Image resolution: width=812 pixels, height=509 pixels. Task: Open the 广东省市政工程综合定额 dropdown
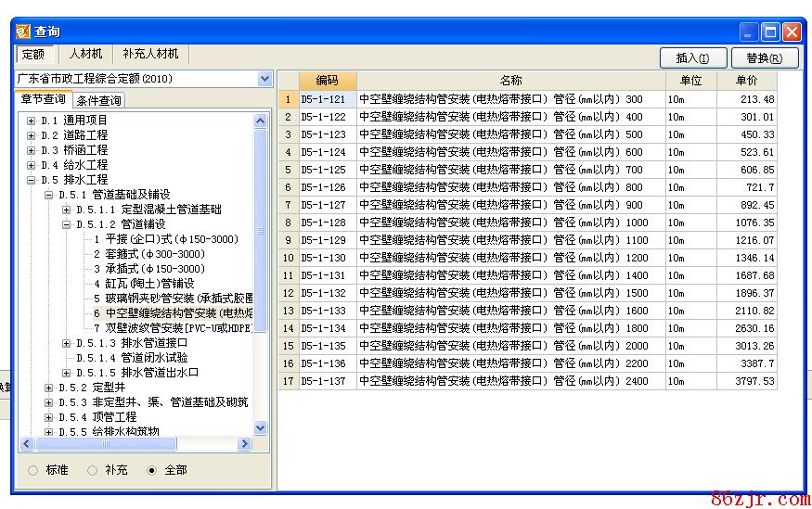(x=264, y=80)
